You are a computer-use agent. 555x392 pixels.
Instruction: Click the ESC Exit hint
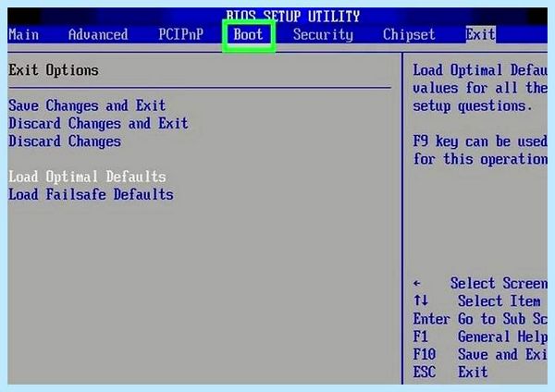point(450,372)
